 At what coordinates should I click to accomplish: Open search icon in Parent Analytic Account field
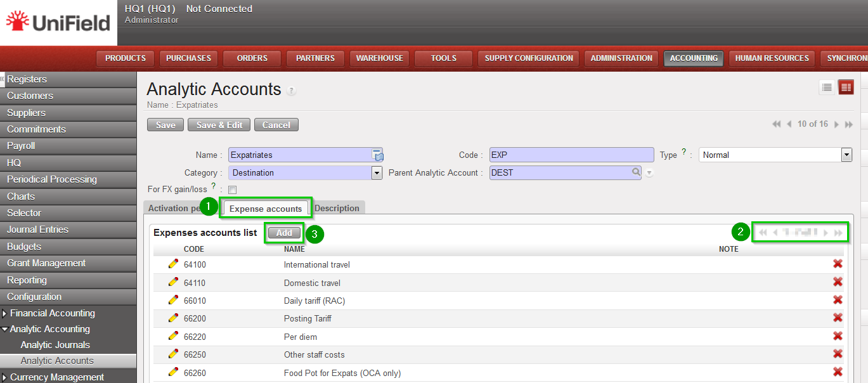click(x=636, y=172)
